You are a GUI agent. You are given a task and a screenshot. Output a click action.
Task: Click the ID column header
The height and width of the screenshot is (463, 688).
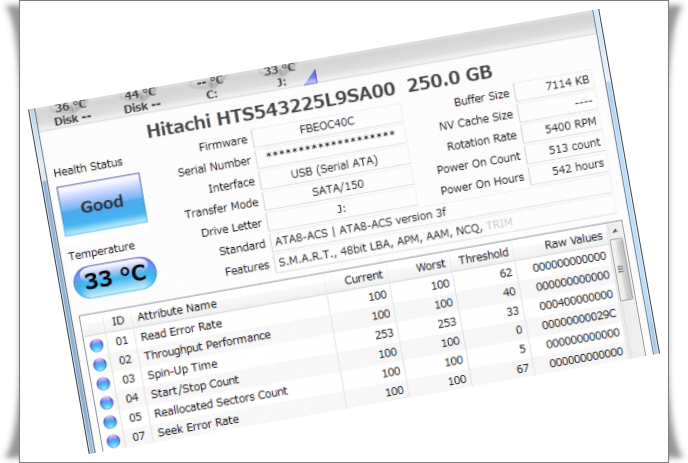[118, 321]
